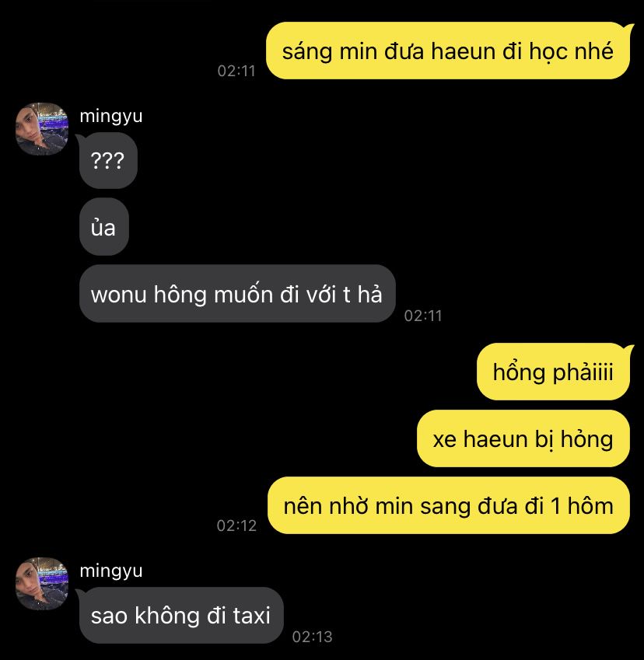This screenshot has height=660, width=644.
Task: Click the 02:11 timestamp beside first yellow message
Action: [x=236, y=71]
